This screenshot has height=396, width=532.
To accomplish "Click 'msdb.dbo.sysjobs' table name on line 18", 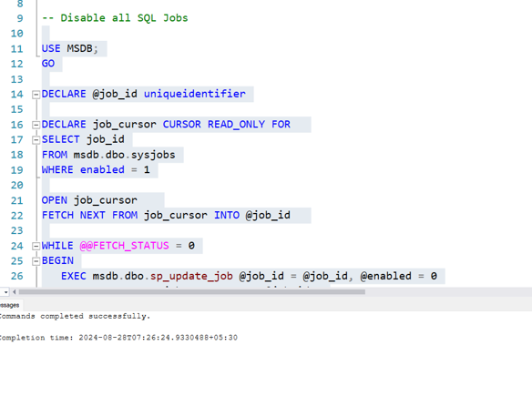I will [x=124, y=155].
